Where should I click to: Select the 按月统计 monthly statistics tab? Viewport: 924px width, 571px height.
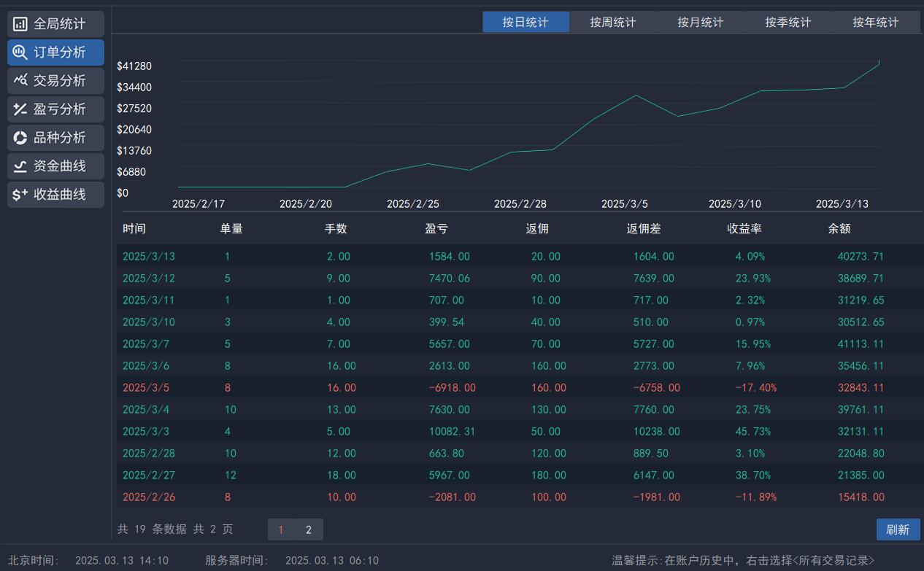pos(701,22)
